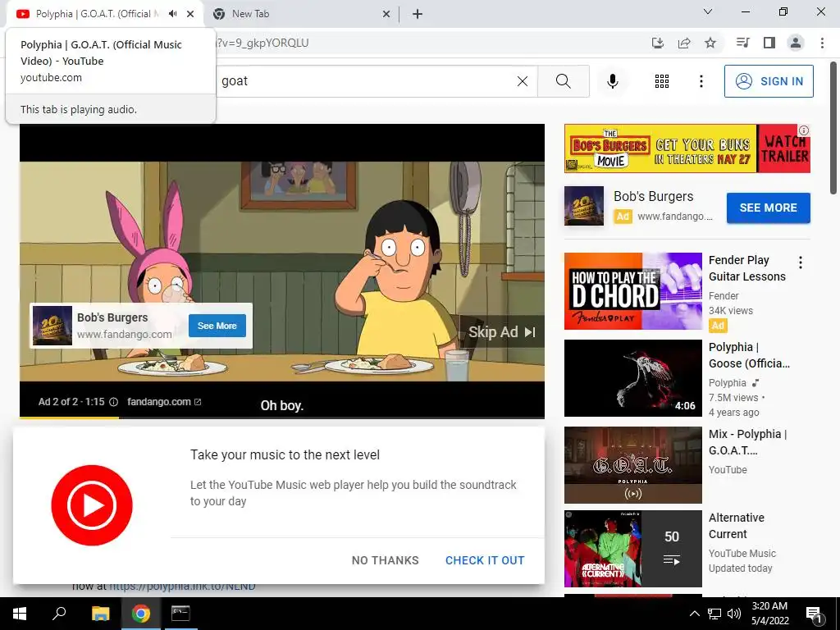
Task: Open Fender Play Guitar Lessons title
Action: click(746, 268)
